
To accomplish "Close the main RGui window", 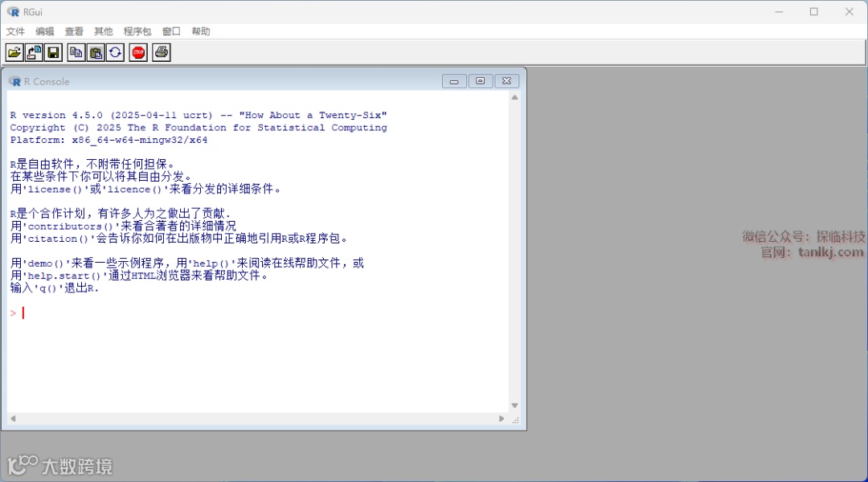I will 850,11.
